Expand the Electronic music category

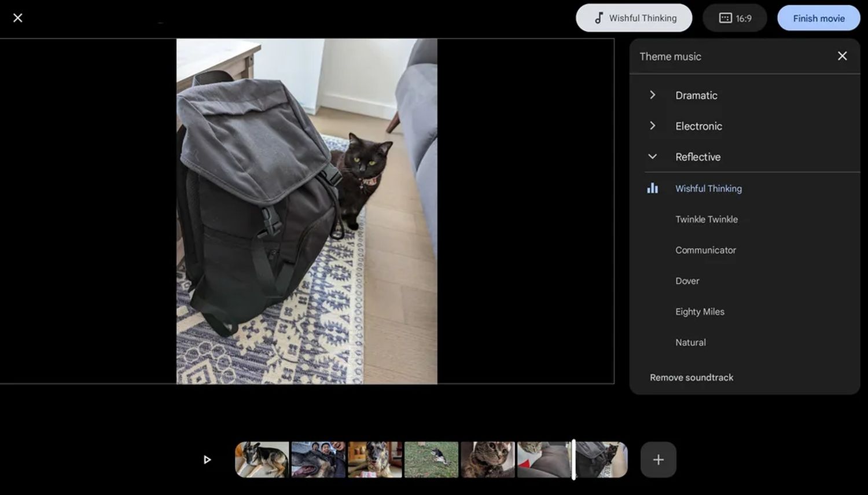[x=698, y=126]
